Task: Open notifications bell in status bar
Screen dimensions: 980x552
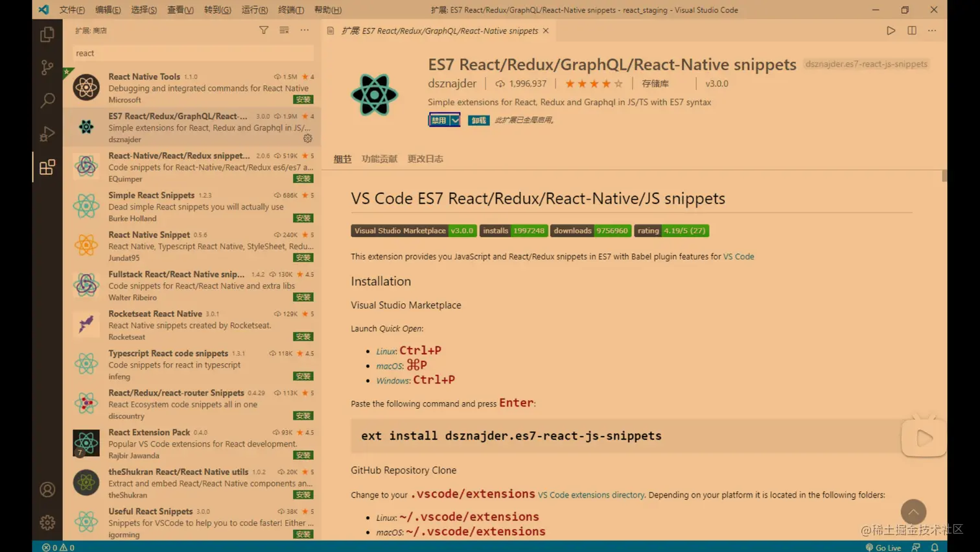Action: tap(935, 547)
